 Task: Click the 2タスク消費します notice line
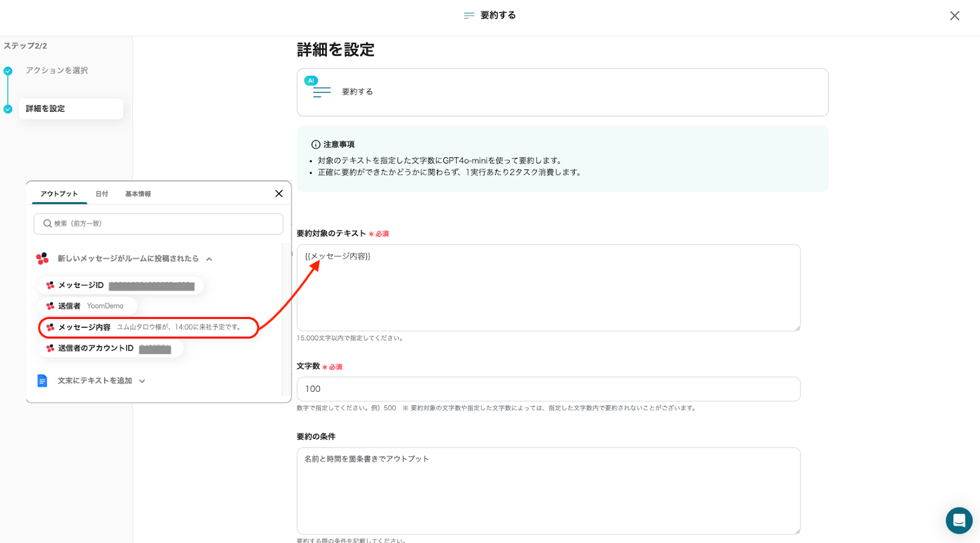pyautogui.click(x=450, y=172)
